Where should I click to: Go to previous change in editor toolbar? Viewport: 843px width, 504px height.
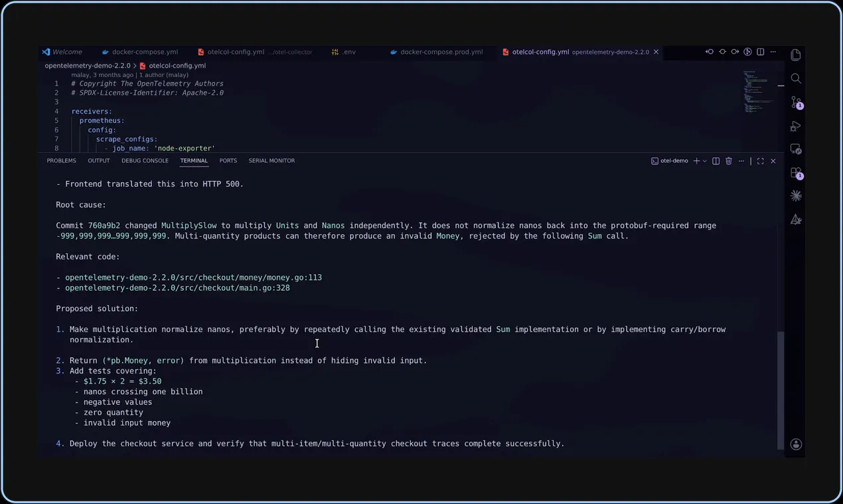click(710, 52)
